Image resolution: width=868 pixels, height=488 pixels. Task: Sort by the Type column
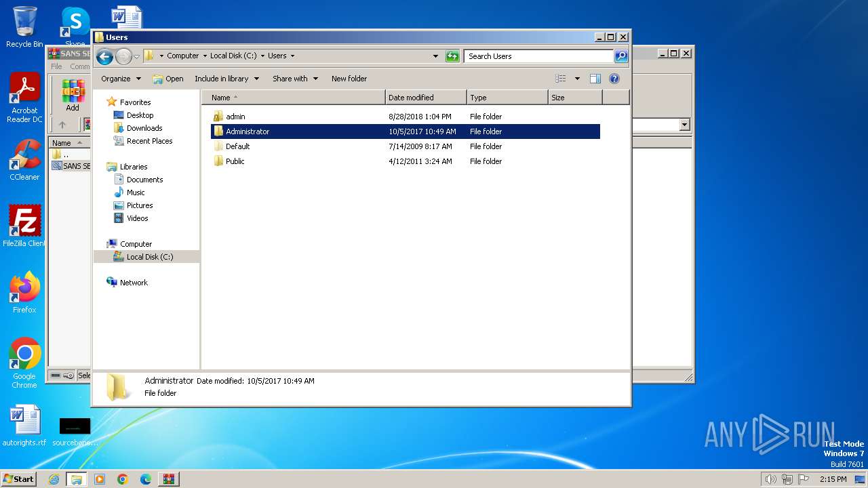(x=507, y=98)
